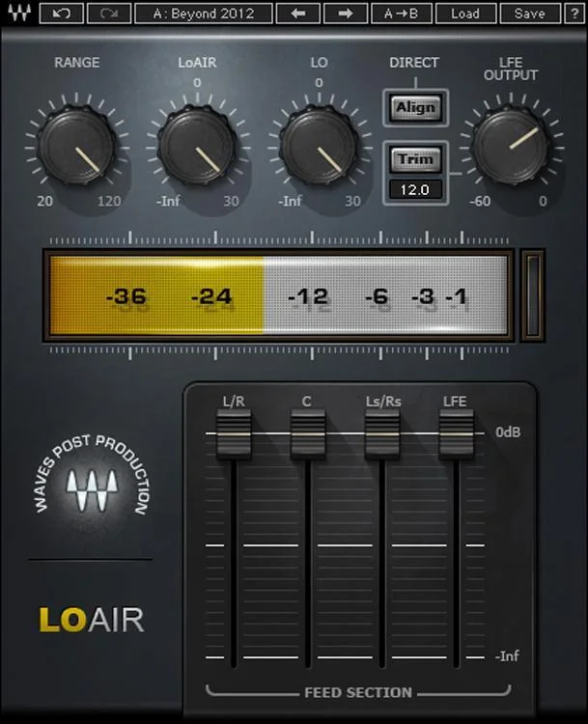Click the L/R feed fader handle
Image resolution: width=588 pixels, height=724 pixels.
click(x=234, y=434)
